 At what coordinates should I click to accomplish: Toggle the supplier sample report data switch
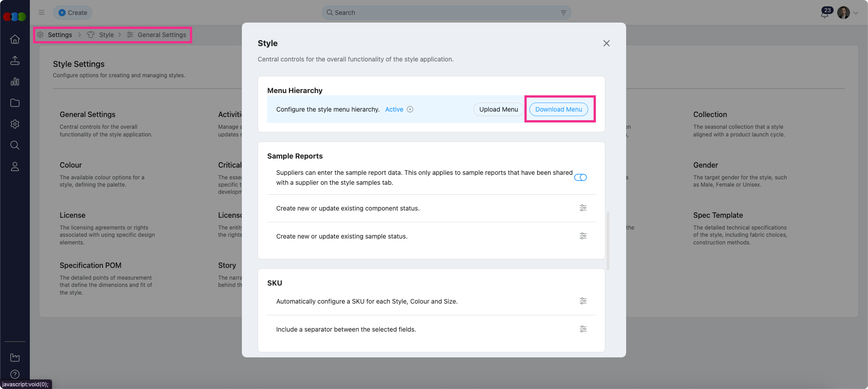click(x=580, y=178)
